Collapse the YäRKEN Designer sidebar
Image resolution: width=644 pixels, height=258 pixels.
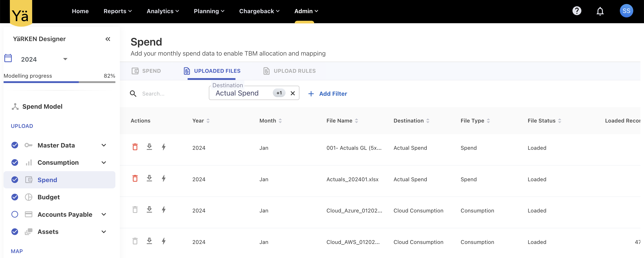click(108, 39)
